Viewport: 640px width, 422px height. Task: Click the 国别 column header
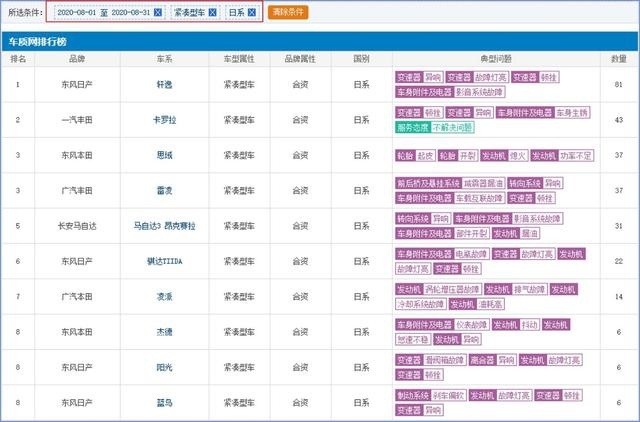click(x=362, y=59)
